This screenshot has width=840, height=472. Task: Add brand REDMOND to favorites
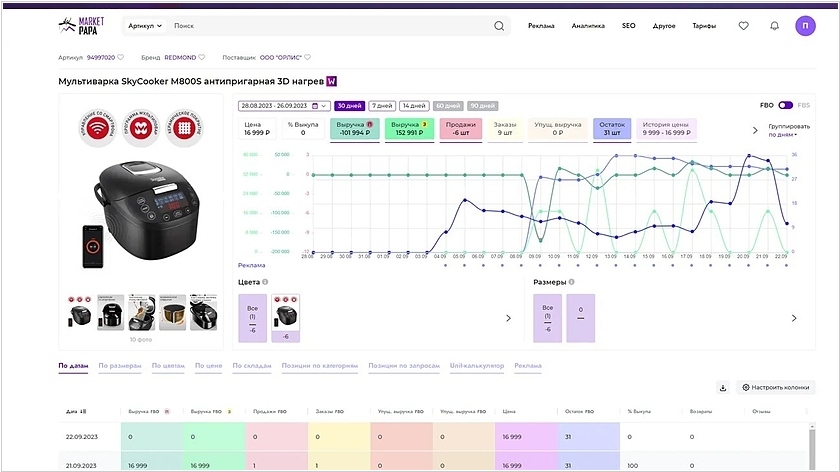click(x=201, y=57)
